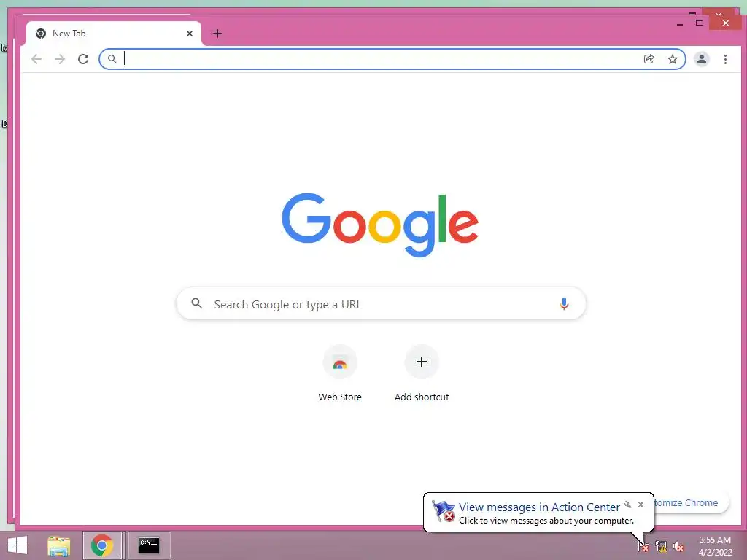Image resolution: width=747 pixels, height=560 pixels.
Task: Click the Customize Chrome button
Action: pyautogui.click(x=691, y=503)
